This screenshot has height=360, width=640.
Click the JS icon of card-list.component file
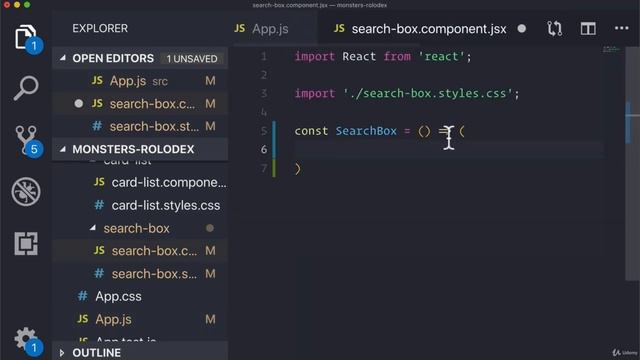pyautogui.click(x=99, y=182)
